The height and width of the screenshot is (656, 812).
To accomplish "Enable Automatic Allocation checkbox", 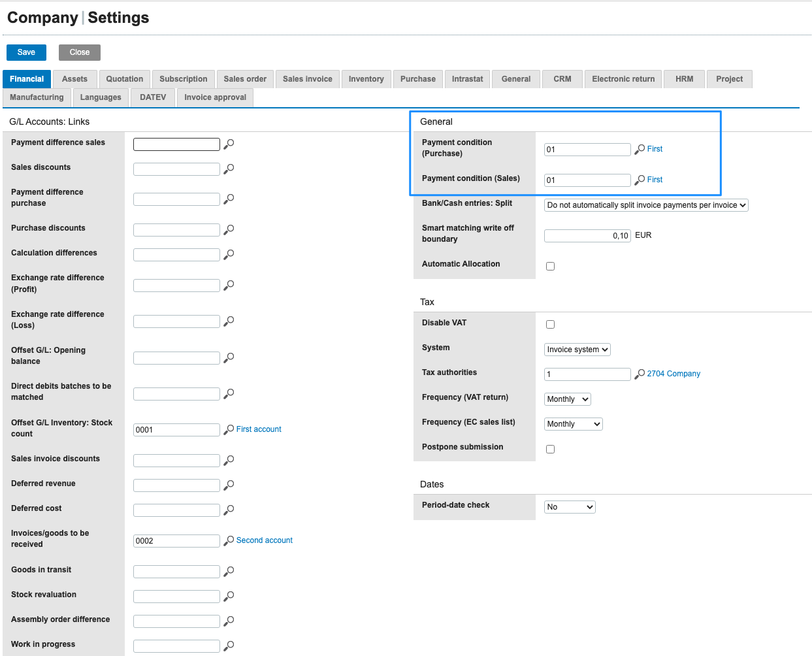I will tap(550, 266).
